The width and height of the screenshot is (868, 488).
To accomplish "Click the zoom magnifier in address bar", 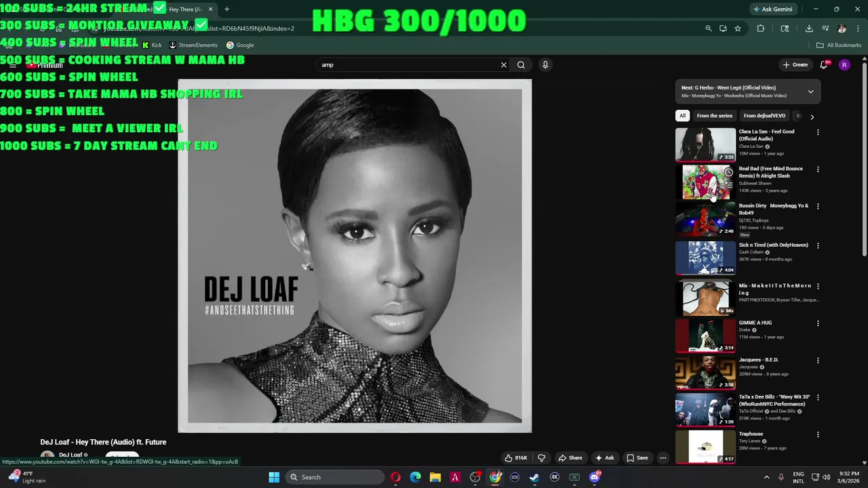I will click(709, 28).
